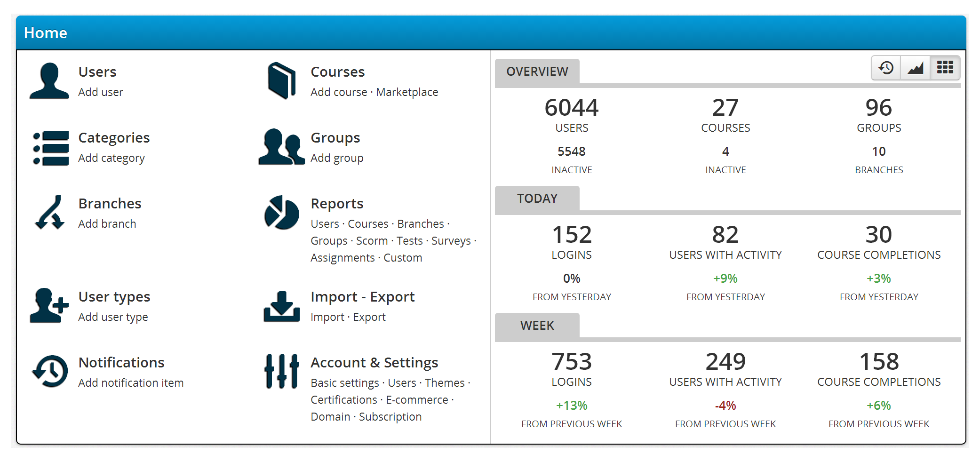Viewport: 980px width, 462px height.
Task: Click the 27 courses count
Action: [725, 108]
